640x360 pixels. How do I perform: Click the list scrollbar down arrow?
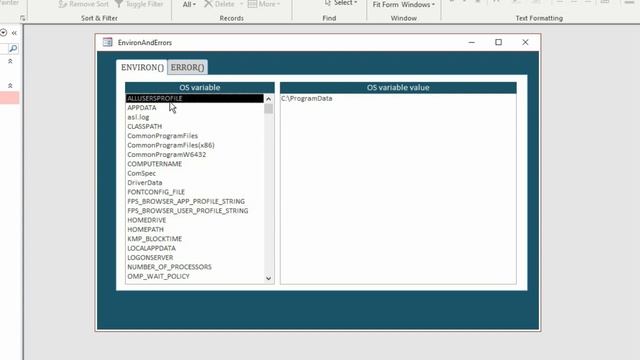269,278
